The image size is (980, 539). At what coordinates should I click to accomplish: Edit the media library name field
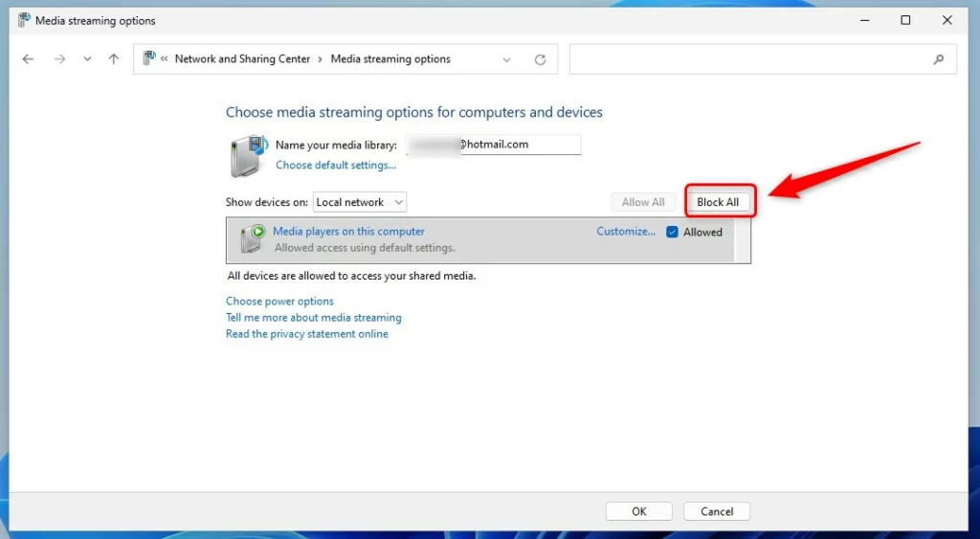(493, 145)
